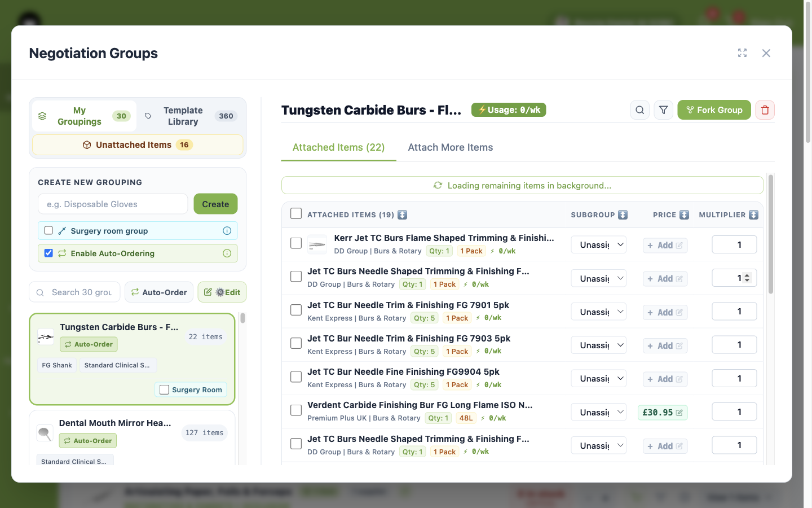Viewport: 812px width, 508px height.
Task: Open Attach More Items tab
Action: click(x=450, y=147)
